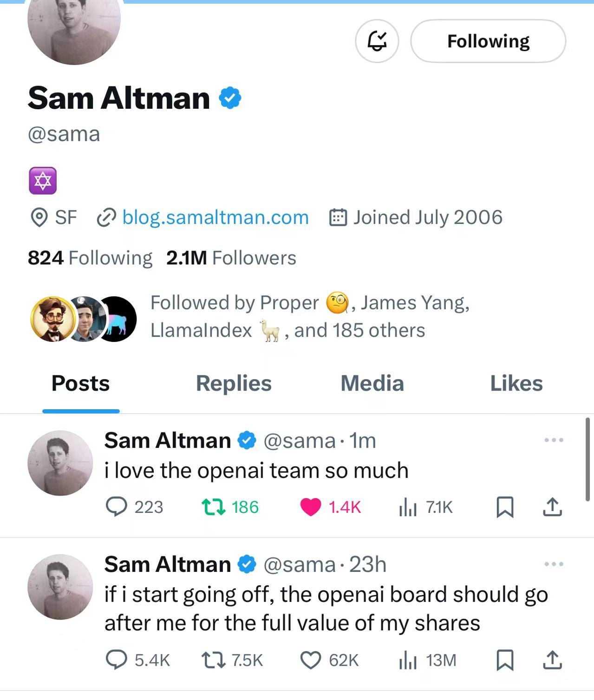Reply to the 'openai board' post
594x700 pixels.
click(x=116, y=660)
